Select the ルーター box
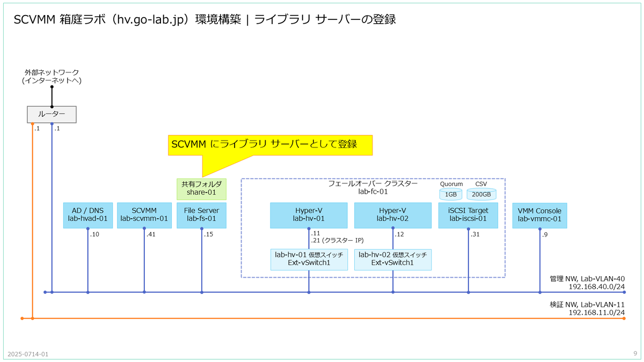The height and width of the screenshot is (362, 644). (x=52, y=114)
